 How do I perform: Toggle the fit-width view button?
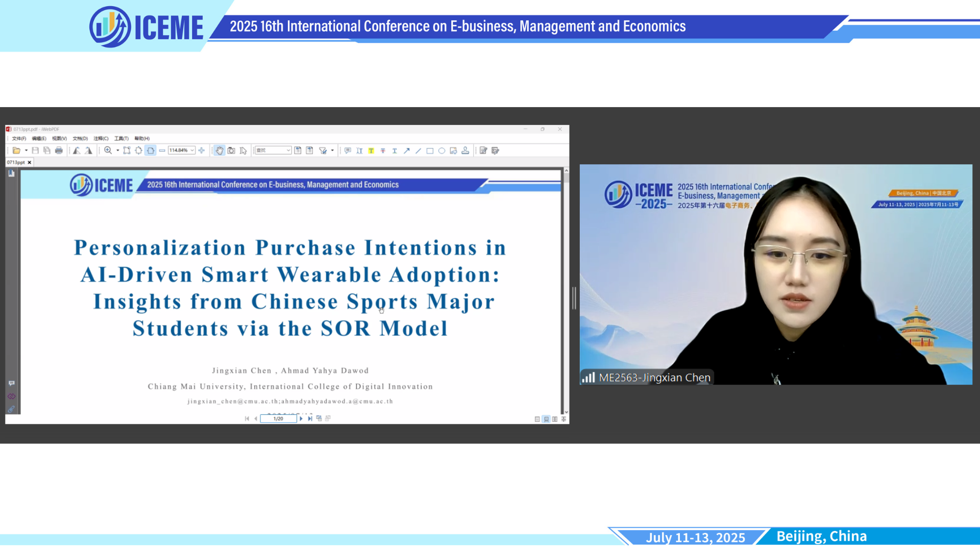(151, 151)
